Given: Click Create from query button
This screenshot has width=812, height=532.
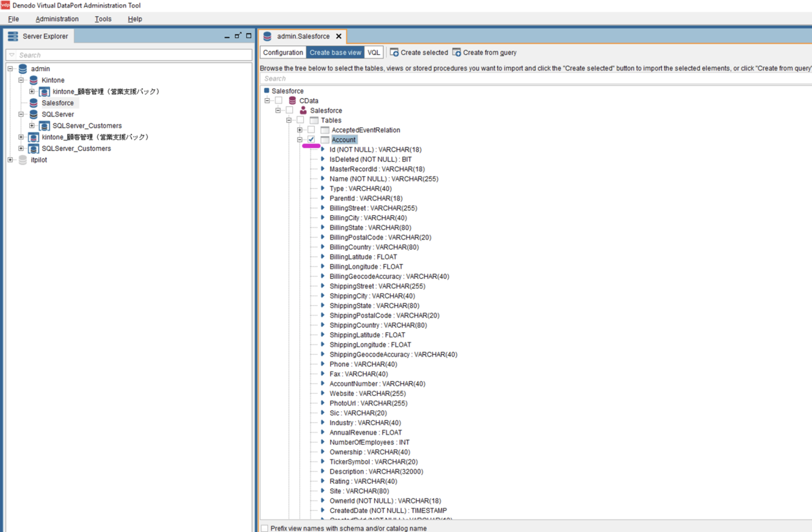Looking at the screenshot, I should (484, 52).
